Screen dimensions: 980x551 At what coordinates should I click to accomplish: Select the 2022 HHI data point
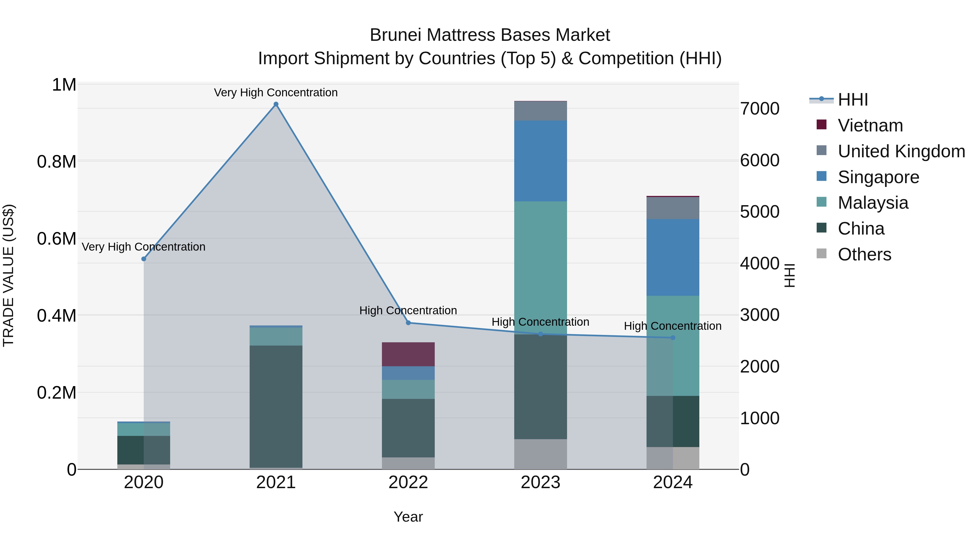point(408,323)
